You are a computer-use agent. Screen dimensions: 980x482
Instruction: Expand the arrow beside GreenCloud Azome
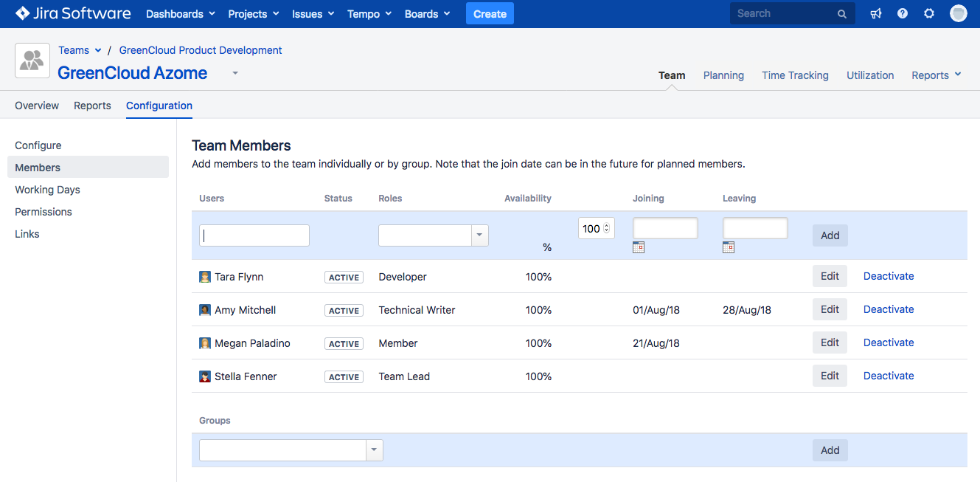235,73
